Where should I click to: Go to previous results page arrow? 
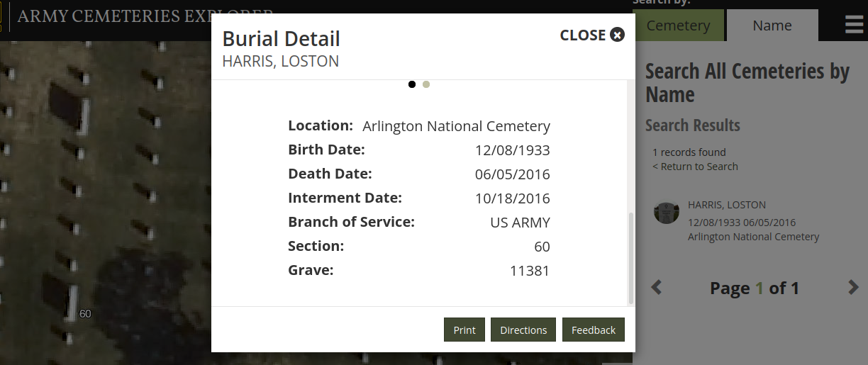tap(657, 288)
